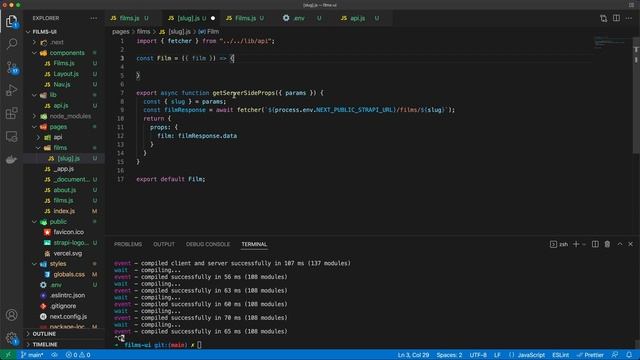Open the Problems panel tab
The width and height of the screenshot is (640, 360).
pyautogui.click(x=128, y=244)
